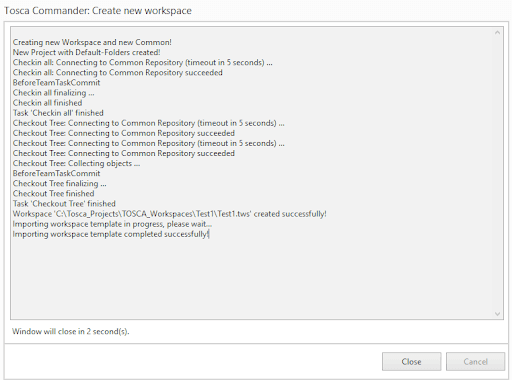Click the scrollbar up arrow
The image size is (512, 380).
497,33
